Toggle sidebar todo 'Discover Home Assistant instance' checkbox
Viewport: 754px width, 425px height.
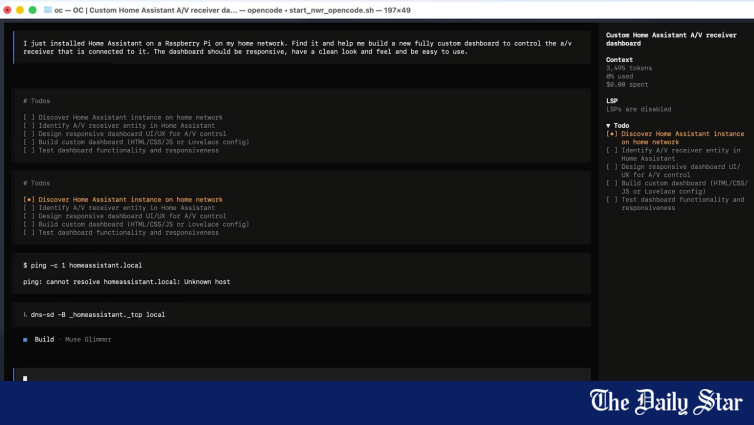pos(612,134)
